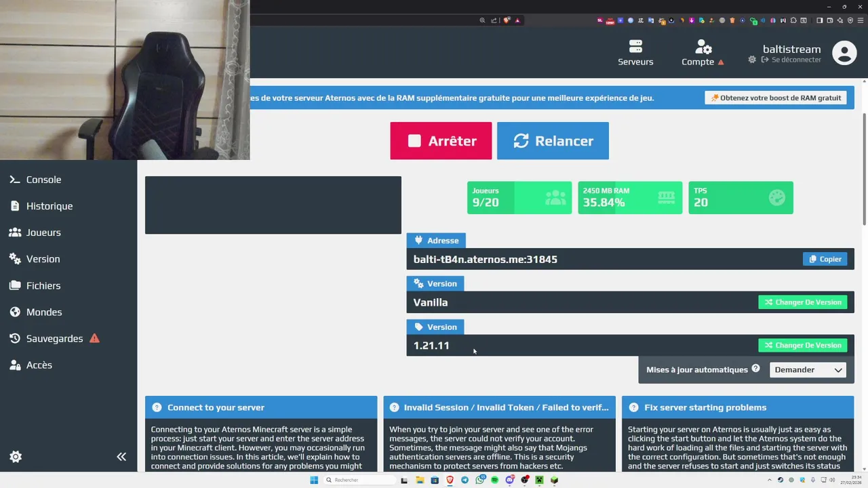Open Connect to your server help article
Image resolution: width=868 pixels, height=488 pixels.
point(261,407)
